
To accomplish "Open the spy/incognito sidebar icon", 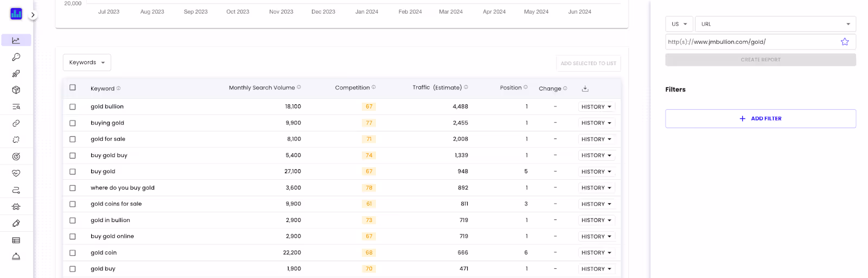I will point(16,206).
